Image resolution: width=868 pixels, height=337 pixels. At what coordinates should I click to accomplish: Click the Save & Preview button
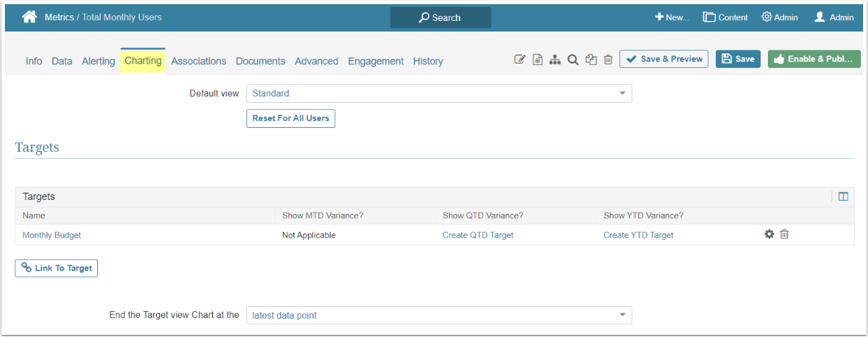[664, 59]
